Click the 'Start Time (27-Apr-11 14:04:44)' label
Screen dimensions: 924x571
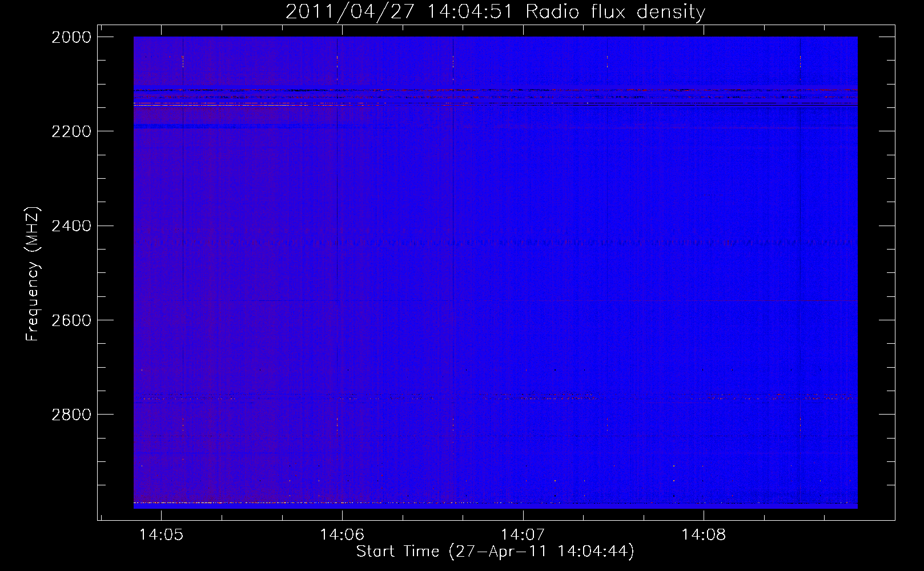click(x=495, y=552)
